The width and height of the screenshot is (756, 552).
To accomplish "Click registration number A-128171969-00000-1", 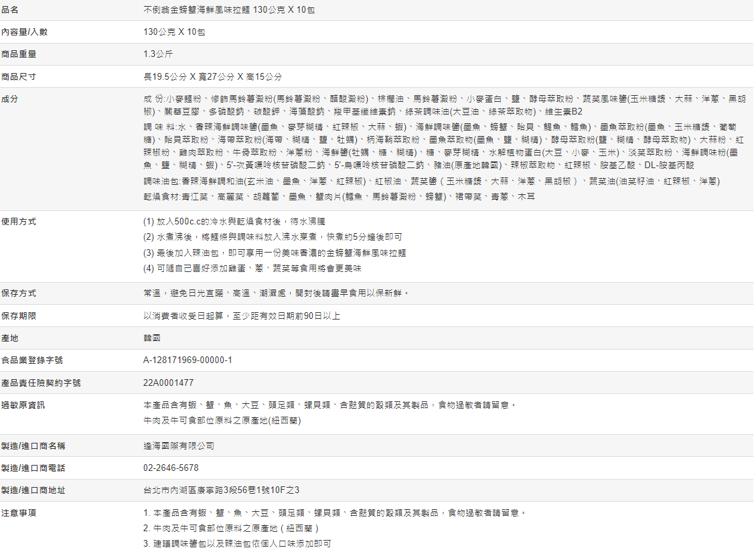I will (187, 360).
